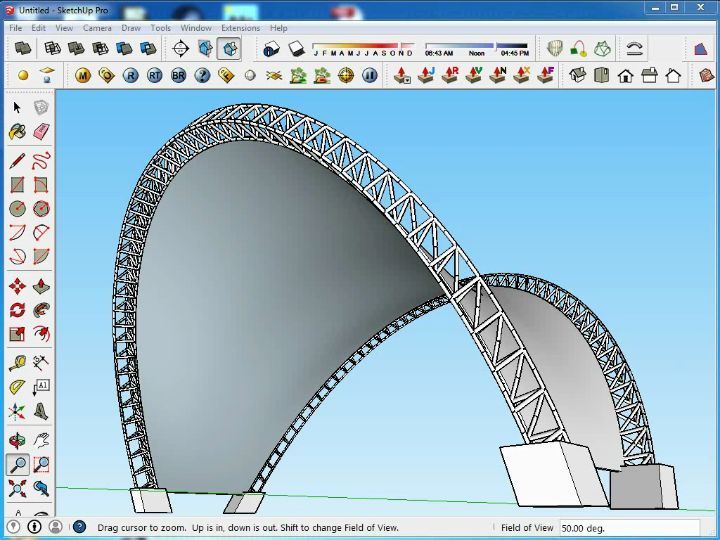
Task: Click the RT extension button
Action: (154, 75)
